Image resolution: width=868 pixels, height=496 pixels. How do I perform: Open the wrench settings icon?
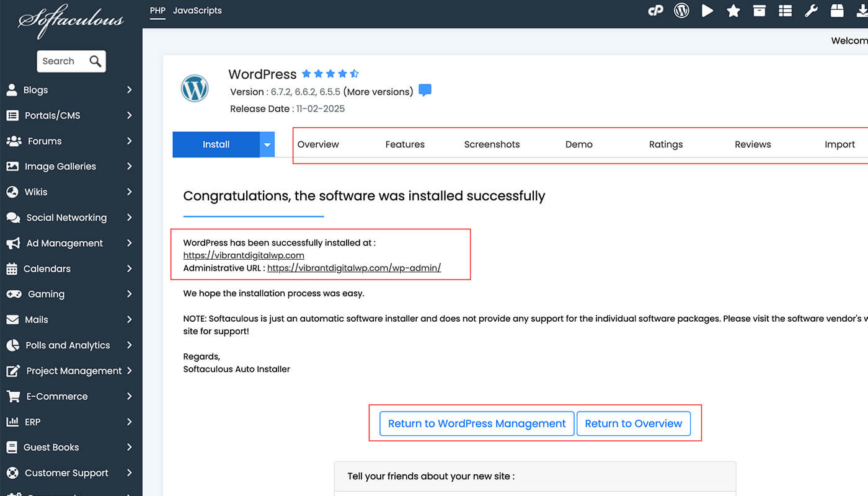(811, 11)
